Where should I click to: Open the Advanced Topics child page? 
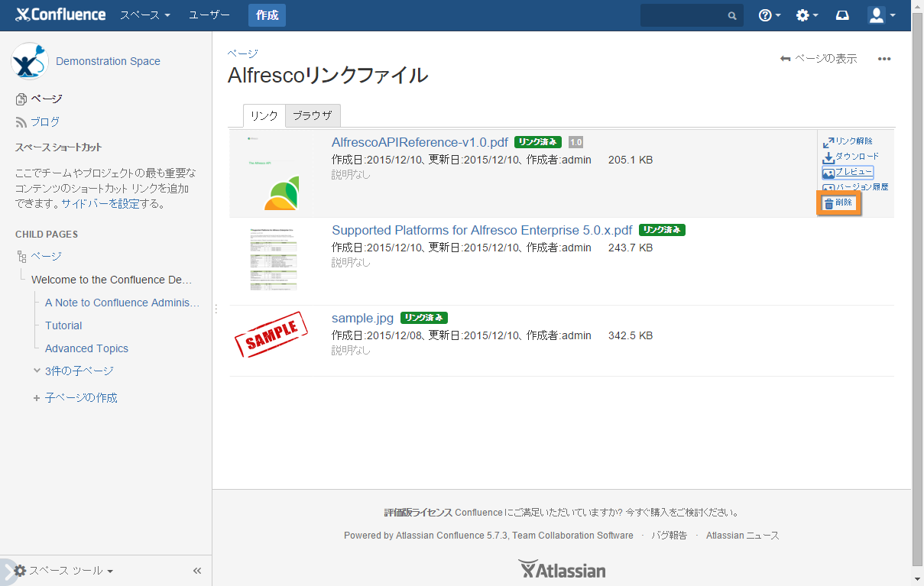86,348
